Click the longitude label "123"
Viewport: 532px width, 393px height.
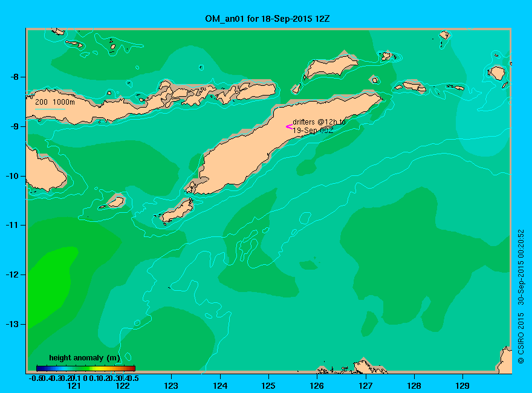(171, 386)
